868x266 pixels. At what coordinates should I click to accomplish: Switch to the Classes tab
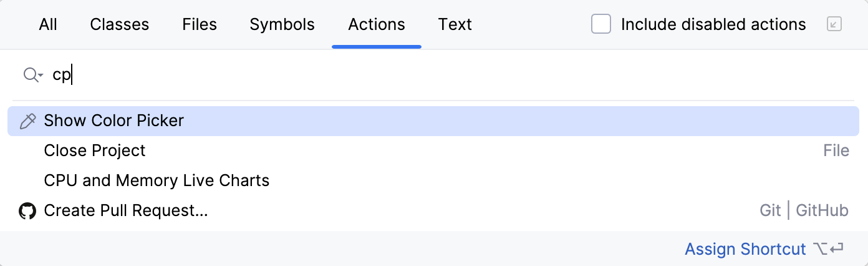[x=120, y=24]
